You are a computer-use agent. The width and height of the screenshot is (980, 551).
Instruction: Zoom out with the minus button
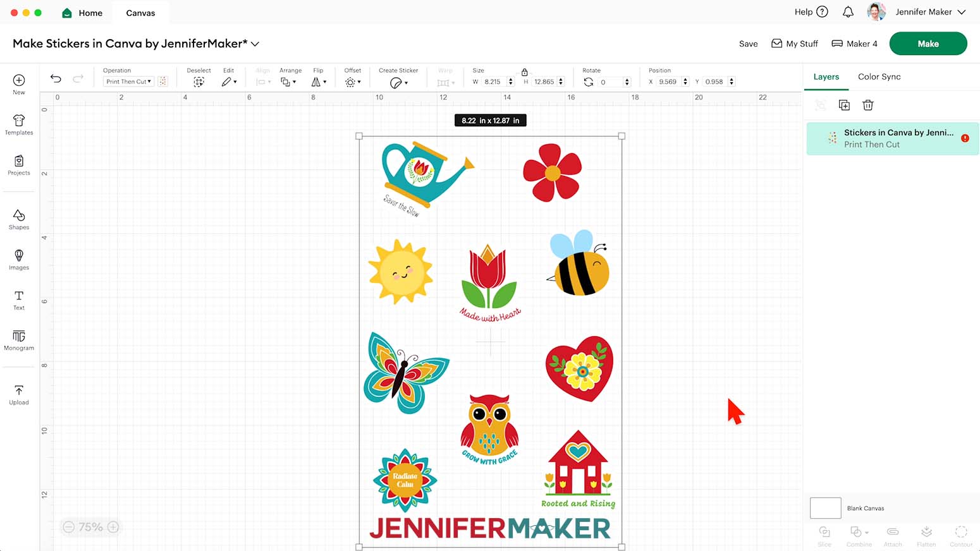point(69,527)
